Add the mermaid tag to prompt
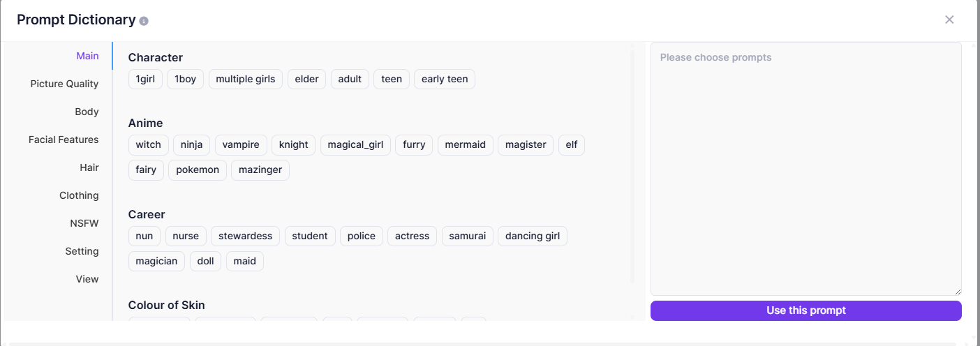Screen dimensions: 980x346 pyautogui.click(x=466, y=144)
